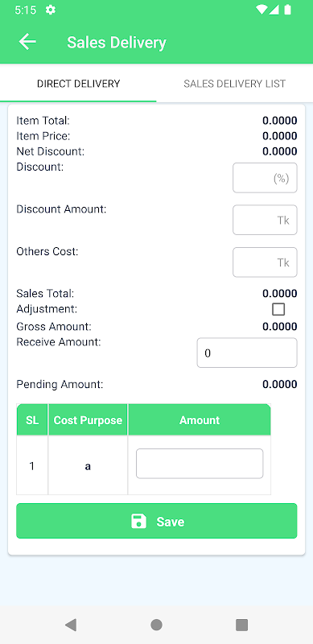The width and height of the screenshot is (313, 644).
Task: Tap the Cost Purpose column header
Action: pos(88,419)
